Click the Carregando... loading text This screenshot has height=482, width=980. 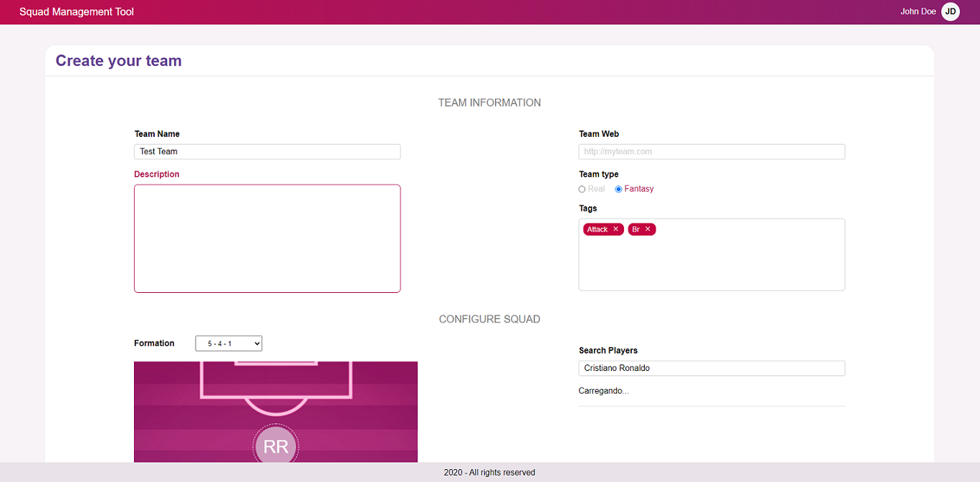point(604,391)
